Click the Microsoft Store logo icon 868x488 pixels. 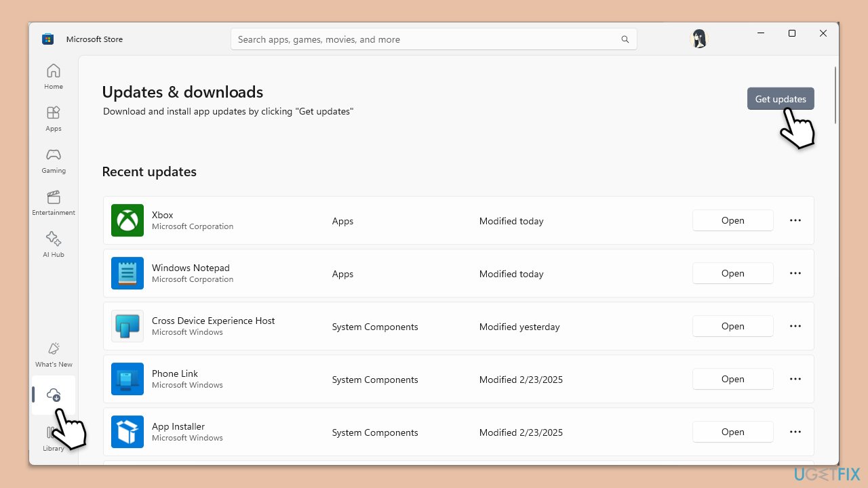(47, 39)
